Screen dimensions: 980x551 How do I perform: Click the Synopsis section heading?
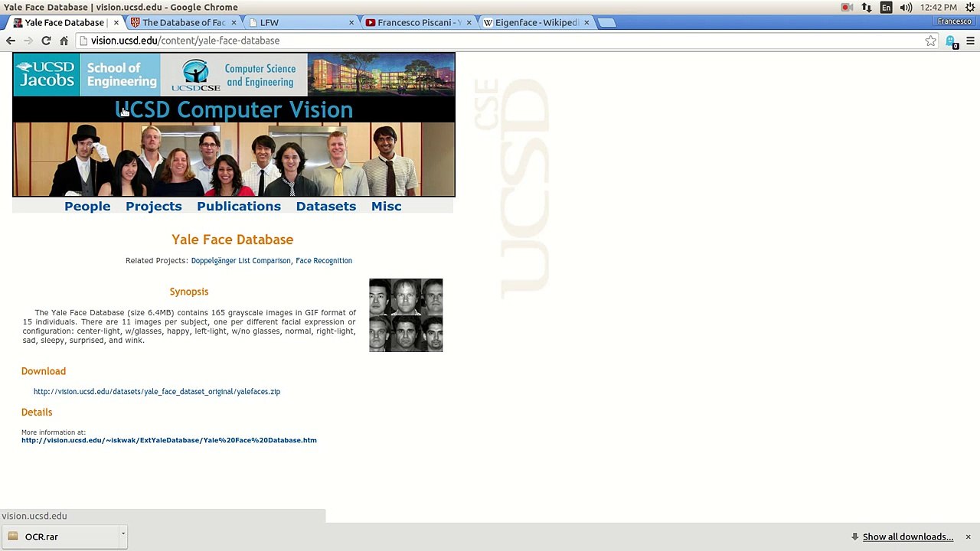click(x=189, y=292)
